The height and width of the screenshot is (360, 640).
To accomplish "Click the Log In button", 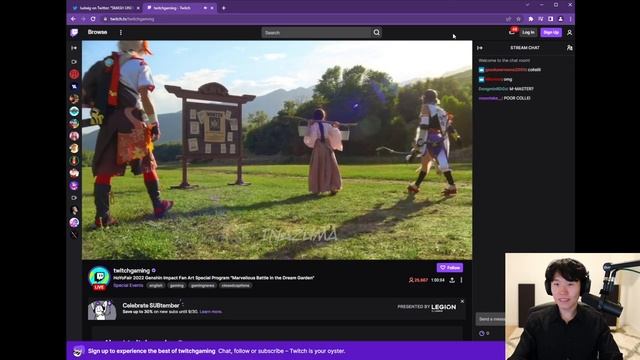I will [528, 32].
